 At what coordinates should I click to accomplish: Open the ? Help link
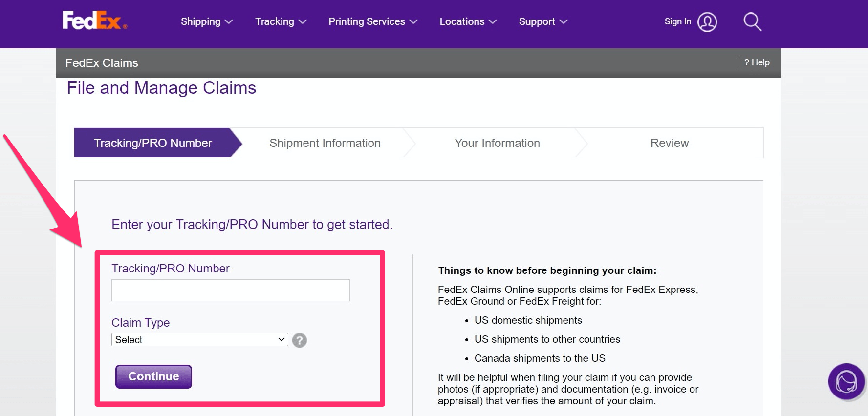click(x=757, y=62)
